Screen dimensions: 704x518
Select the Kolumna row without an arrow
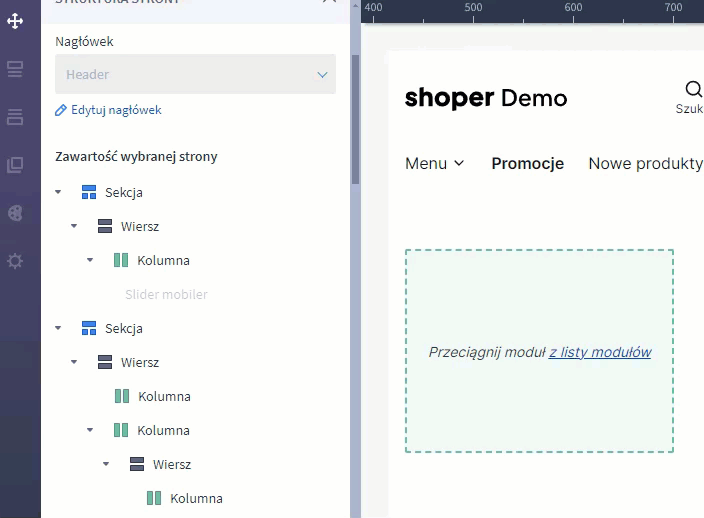coord(164,396)
